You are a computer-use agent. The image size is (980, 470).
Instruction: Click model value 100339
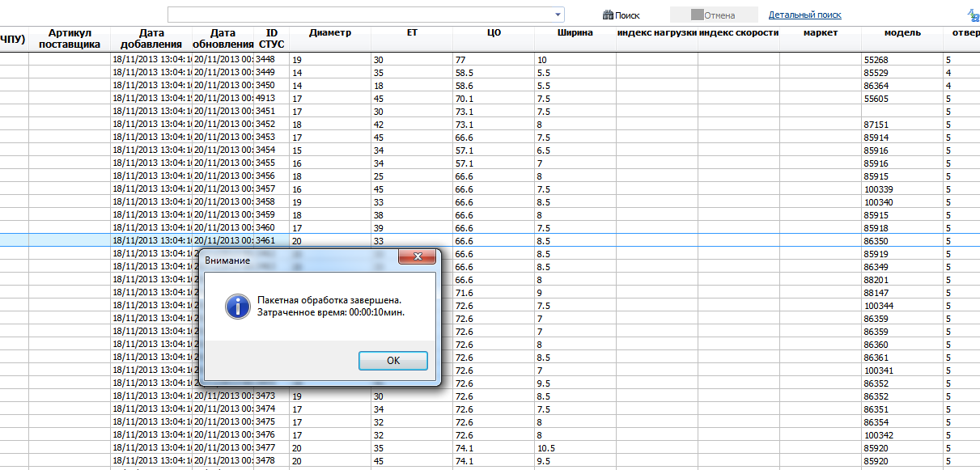(x=879, y=189)
